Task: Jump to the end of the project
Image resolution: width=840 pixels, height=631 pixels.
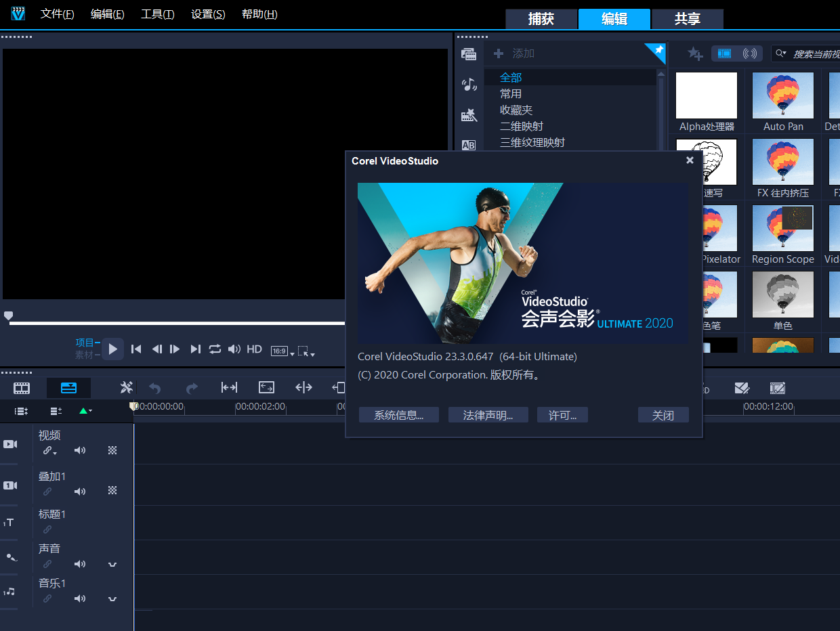Action: (x=195, y=349)
